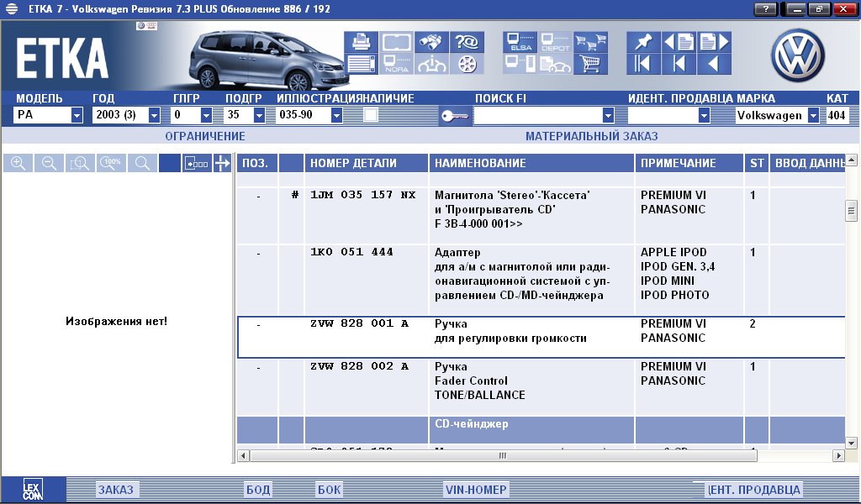Click the horizontal scrollbar thumb

tap(503, 456)
